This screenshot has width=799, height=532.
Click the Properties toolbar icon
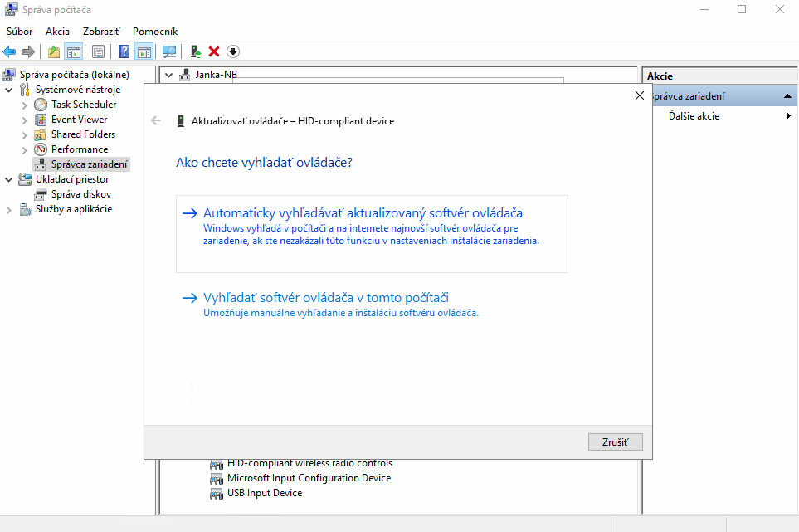tap(98, 51)
